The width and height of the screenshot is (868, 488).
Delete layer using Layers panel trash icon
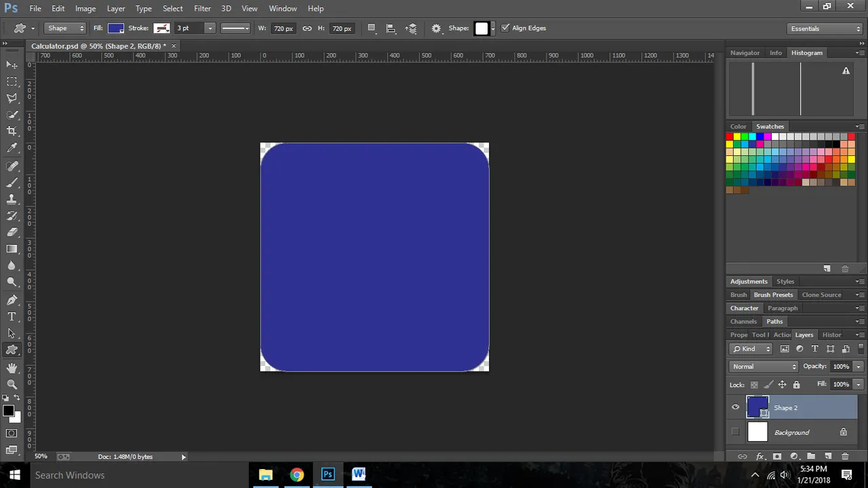point(845,457)
